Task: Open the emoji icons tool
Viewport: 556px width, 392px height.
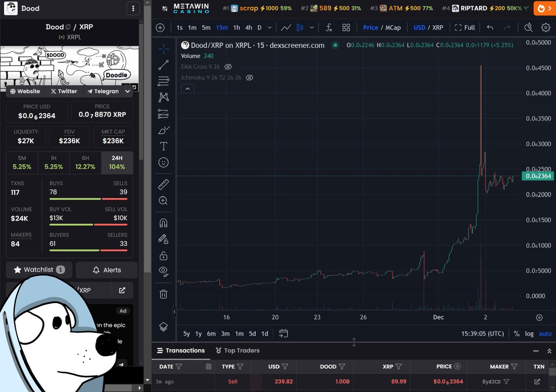Action: point(164,162)
